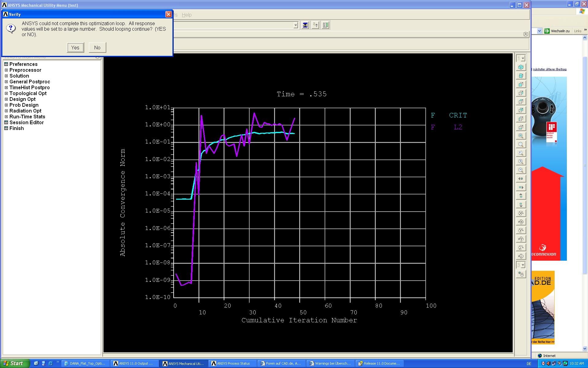This screenshot has width=588, height=368.
Task: Click the Fit View magnifier icon
Action: coord(521,136)
